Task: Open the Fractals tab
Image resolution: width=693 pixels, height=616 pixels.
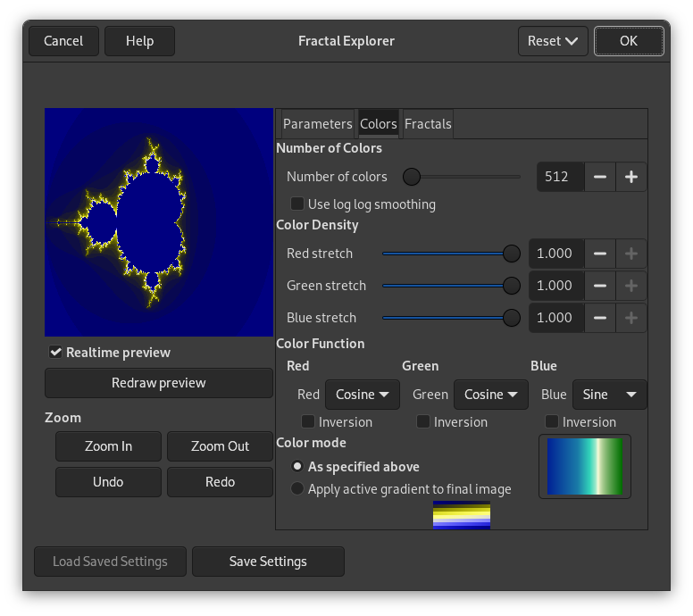Action: click(x=428, y=124)
